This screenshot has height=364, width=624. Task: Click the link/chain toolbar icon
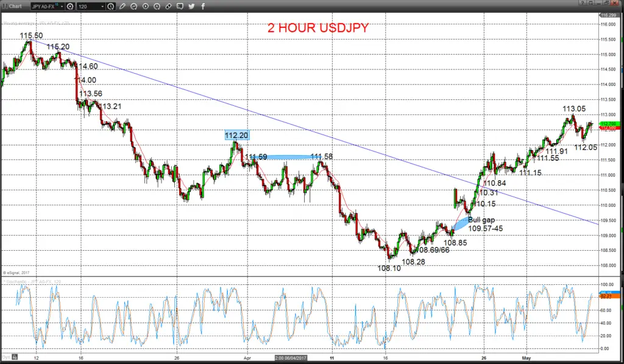pyautogui.click(x=169, y=6)
